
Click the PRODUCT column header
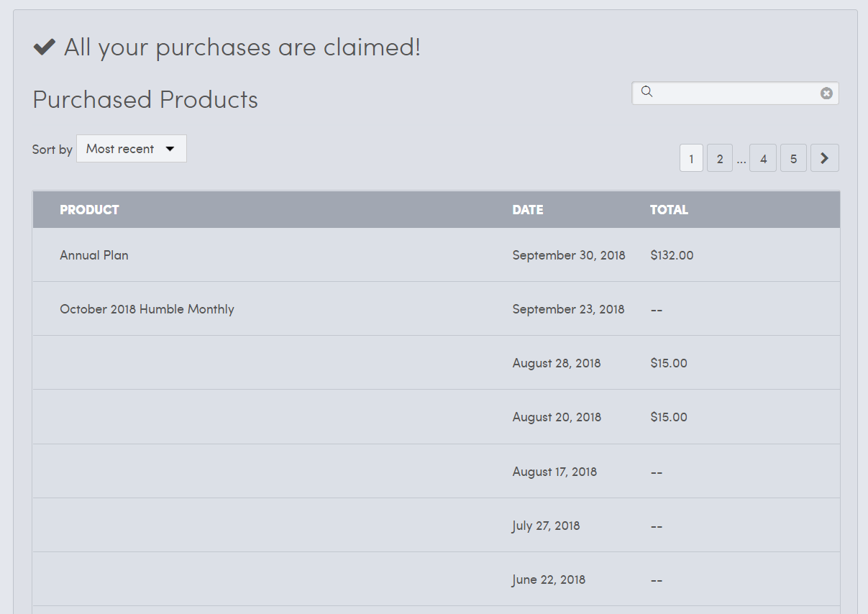(89, 210)
